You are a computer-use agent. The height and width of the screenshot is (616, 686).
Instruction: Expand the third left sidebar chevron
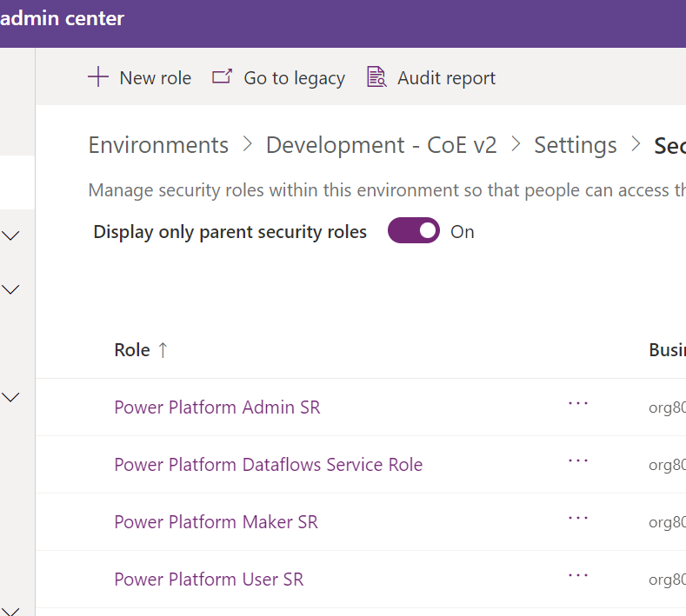[11, 397]
